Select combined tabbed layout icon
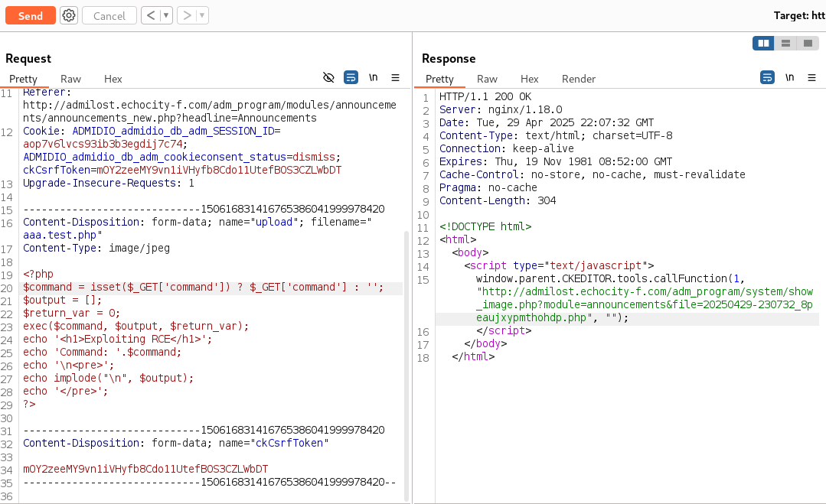Screen dimensions: 826x504 [x=808, y=43]
